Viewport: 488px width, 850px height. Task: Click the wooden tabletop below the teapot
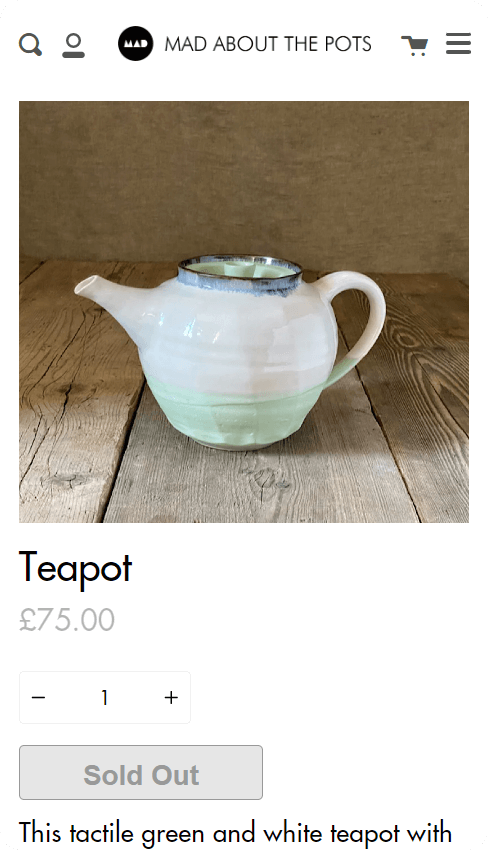244,488
